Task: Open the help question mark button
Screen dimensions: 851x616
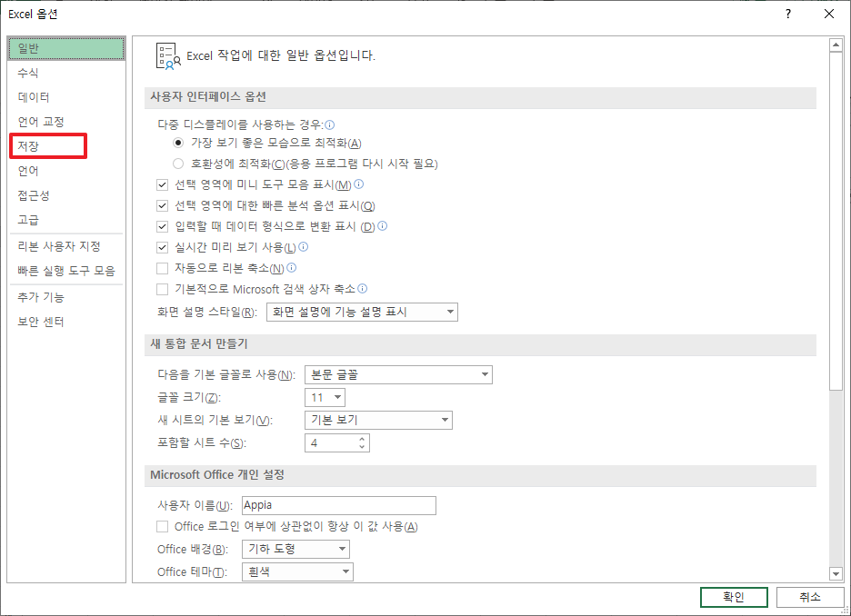Action: tap(788, 15)
